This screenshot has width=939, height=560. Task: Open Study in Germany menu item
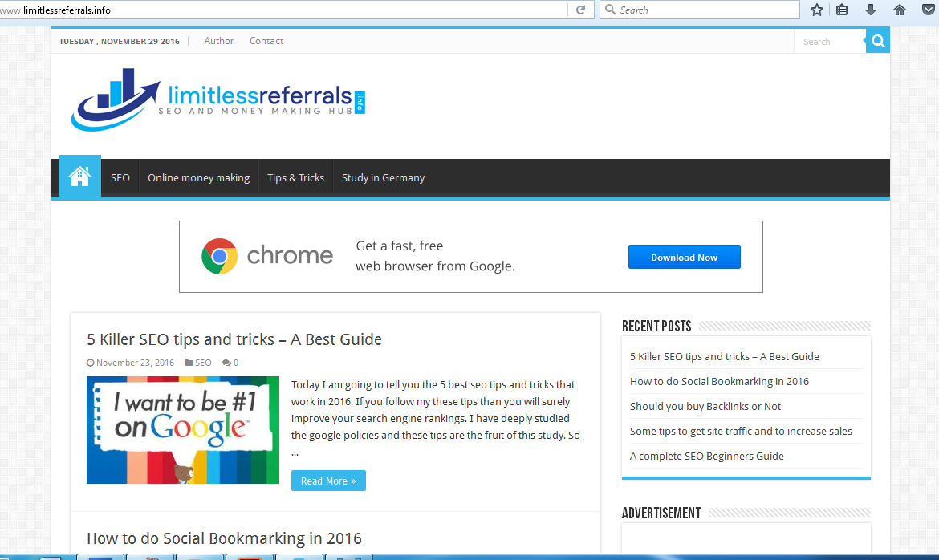pos(384,177)
